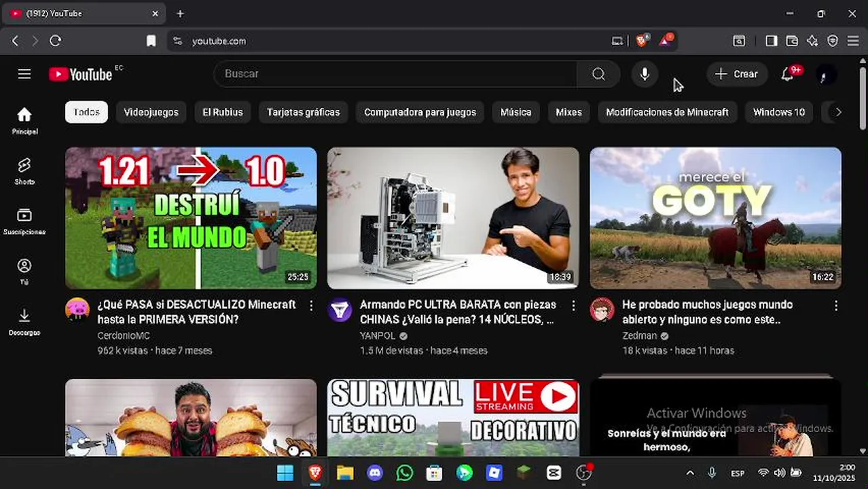Open WhatsApp from the taskbar
This screenshot has height=489, width=868.
coord(405,473)
